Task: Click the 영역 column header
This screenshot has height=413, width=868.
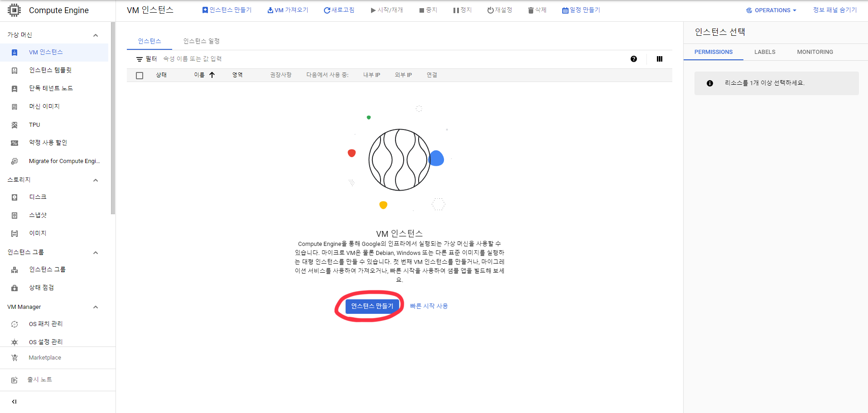Action: pos(238,75)
